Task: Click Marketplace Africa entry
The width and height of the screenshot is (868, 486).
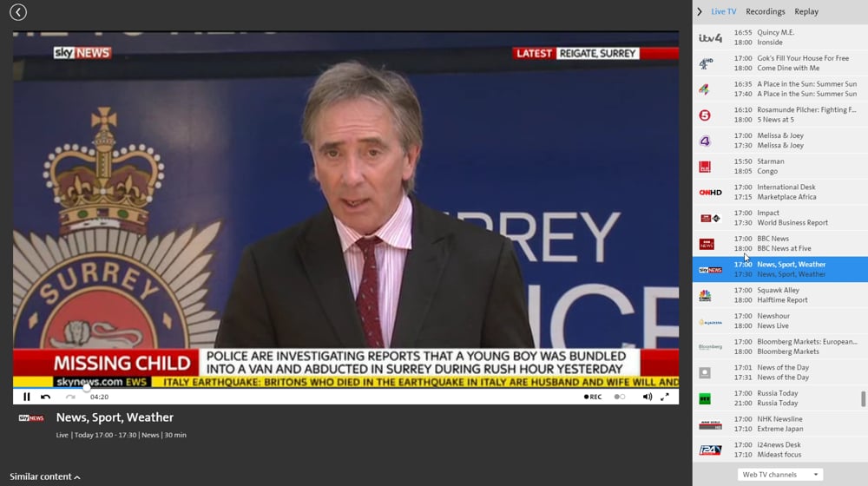Action: [x=786, y=197]
